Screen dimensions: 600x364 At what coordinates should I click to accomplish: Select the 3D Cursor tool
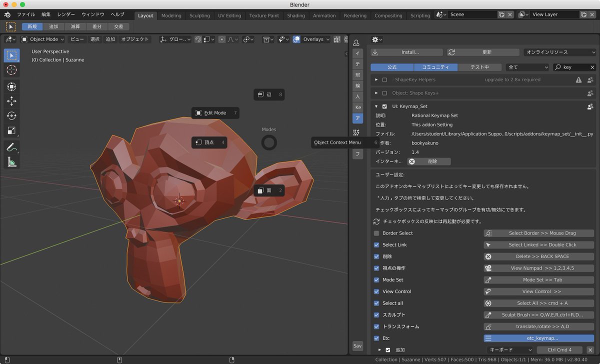[x=11, y=70]
